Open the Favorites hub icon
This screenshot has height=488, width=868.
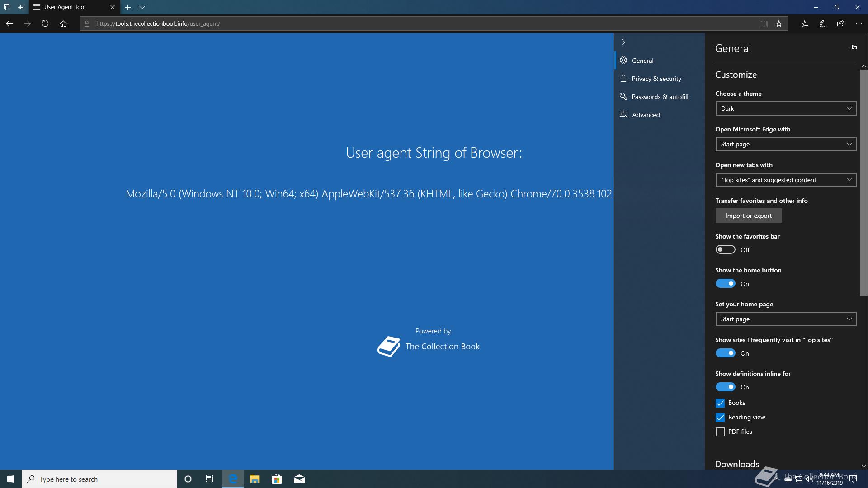tap(805, 24)
